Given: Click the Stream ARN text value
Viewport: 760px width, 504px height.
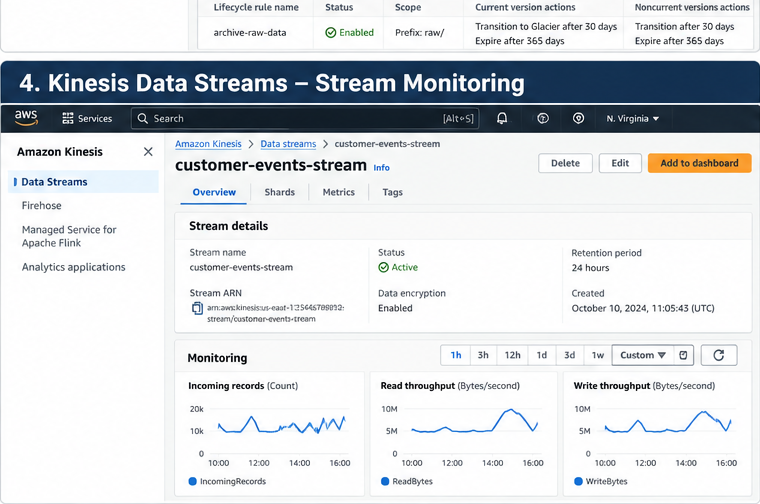Looking at the screenshot, I should click(x=275, y=313).
